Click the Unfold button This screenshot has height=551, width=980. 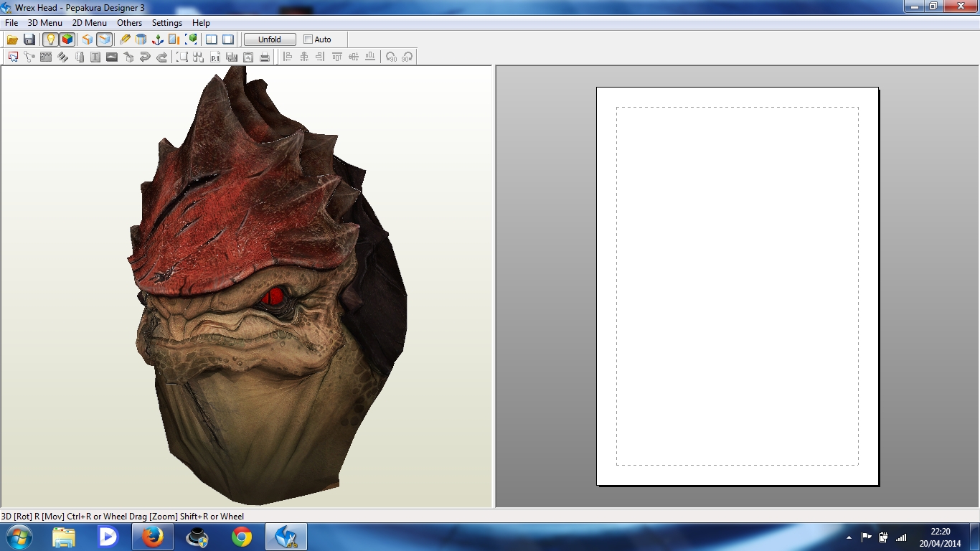pos(270,39)
